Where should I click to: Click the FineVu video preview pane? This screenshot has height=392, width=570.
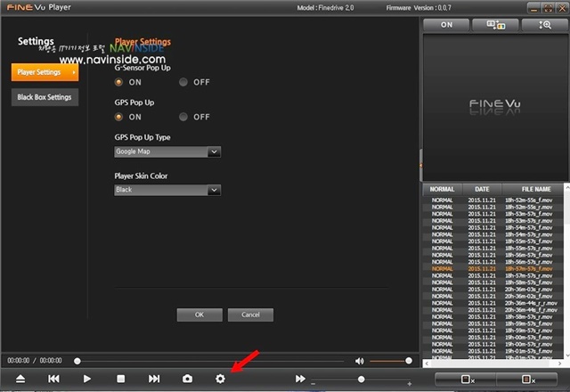tap(494, 107)
